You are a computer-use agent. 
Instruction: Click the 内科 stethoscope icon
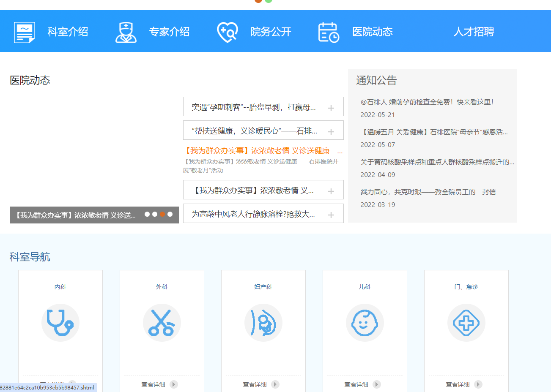[x=60, y=323]
